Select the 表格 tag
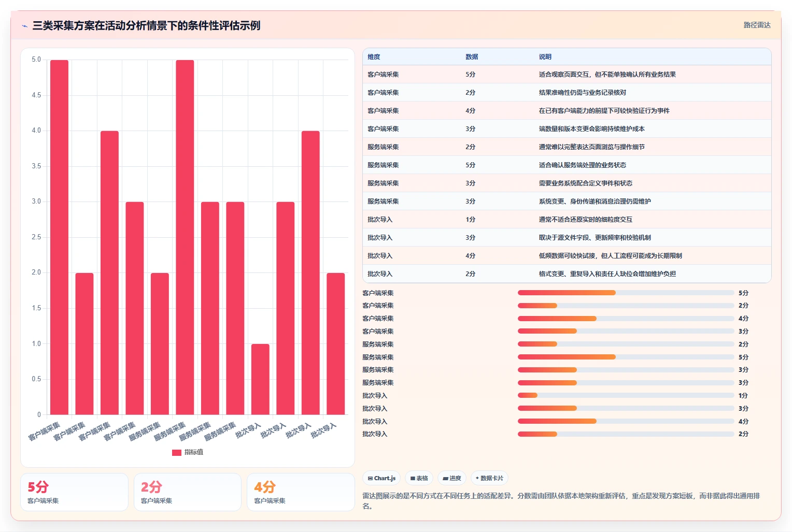The width and height of the screenshot is (792, 532). coord(419,478)
